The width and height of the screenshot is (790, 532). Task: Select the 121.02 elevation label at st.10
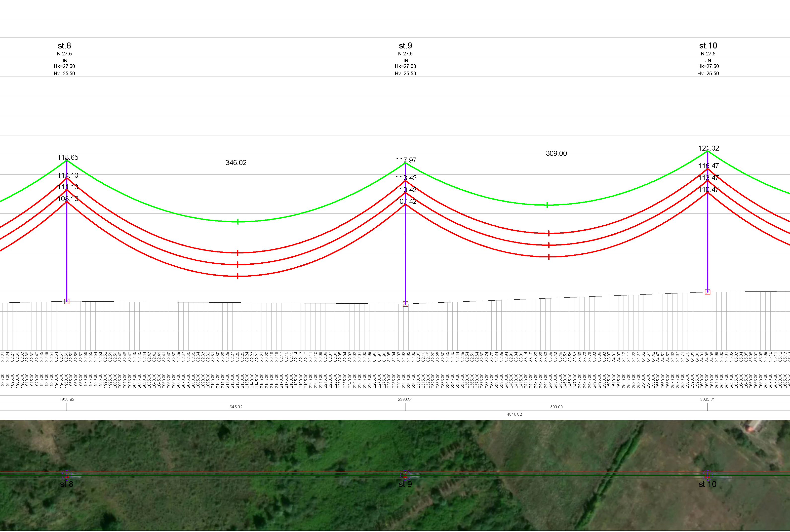tap(708, 148)
